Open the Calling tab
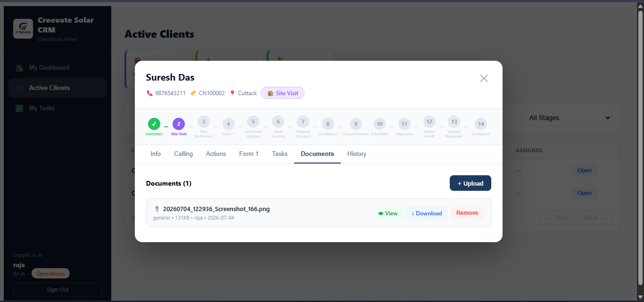Image resolution: width=644 pixels, height=302 pixels. pos(183,154)
